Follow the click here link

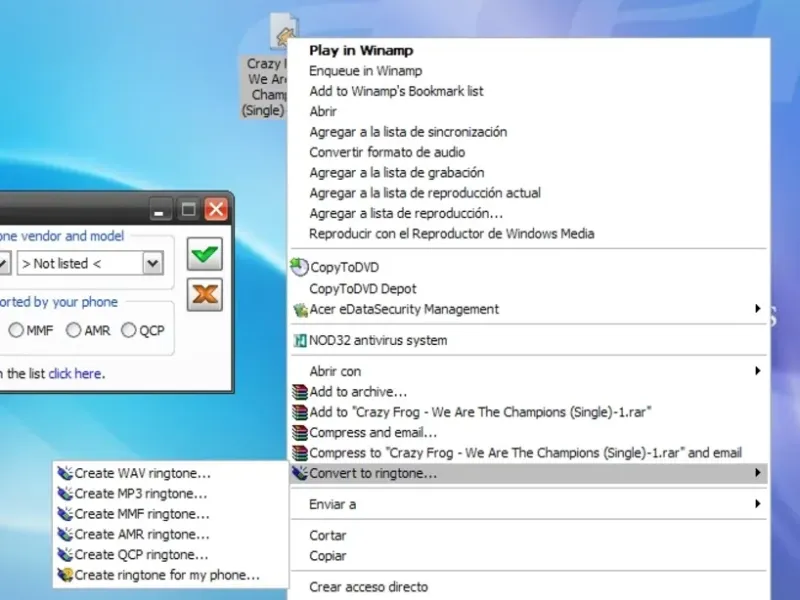(x=75, y=373)
